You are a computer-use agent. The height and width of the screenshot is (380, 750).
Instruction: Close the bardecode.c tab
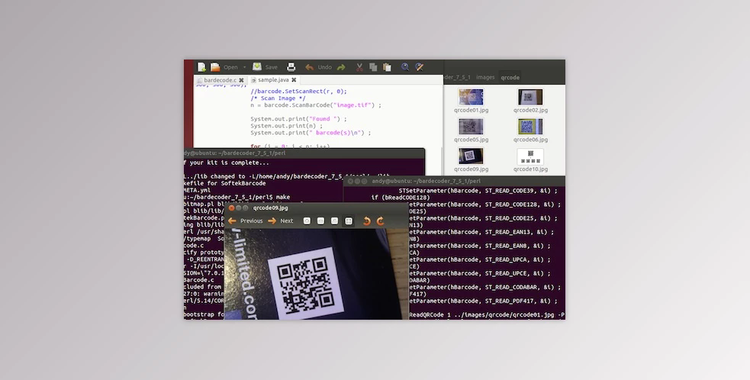(242, 80)
